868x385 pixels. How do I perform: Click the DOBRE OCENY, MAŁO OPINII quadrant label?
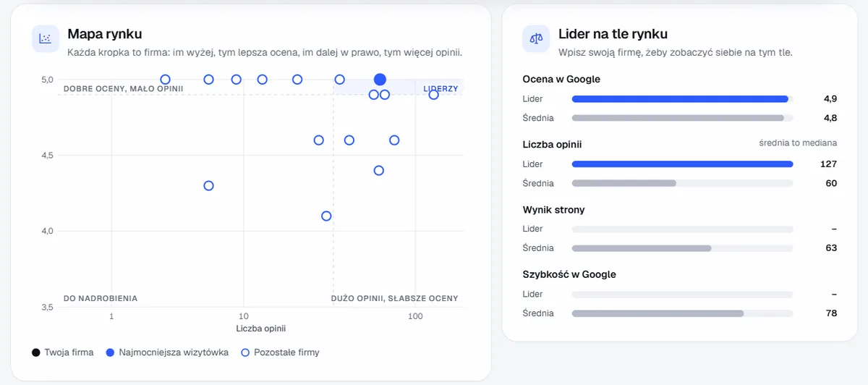[123, 88]
